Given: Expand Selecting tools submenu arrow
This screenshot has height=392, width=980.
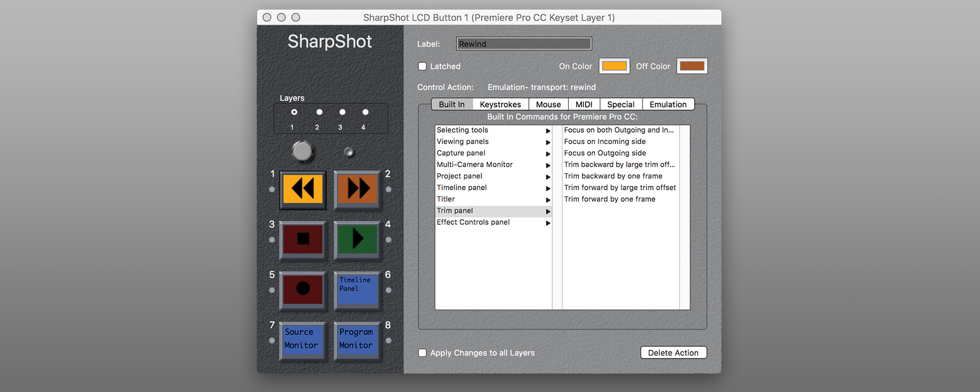Looking at the screenshot, I should (548, 131).
